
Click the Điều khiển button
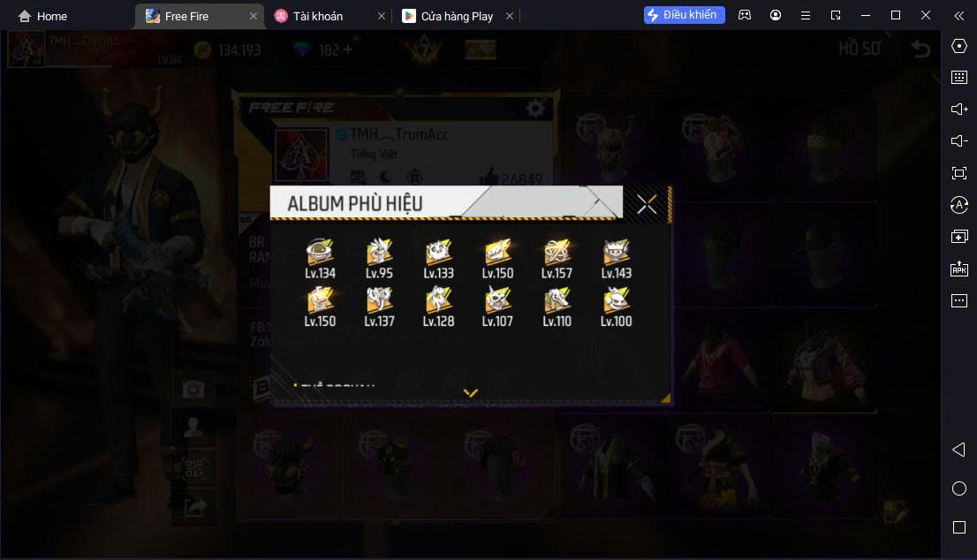tap(684, 15)
